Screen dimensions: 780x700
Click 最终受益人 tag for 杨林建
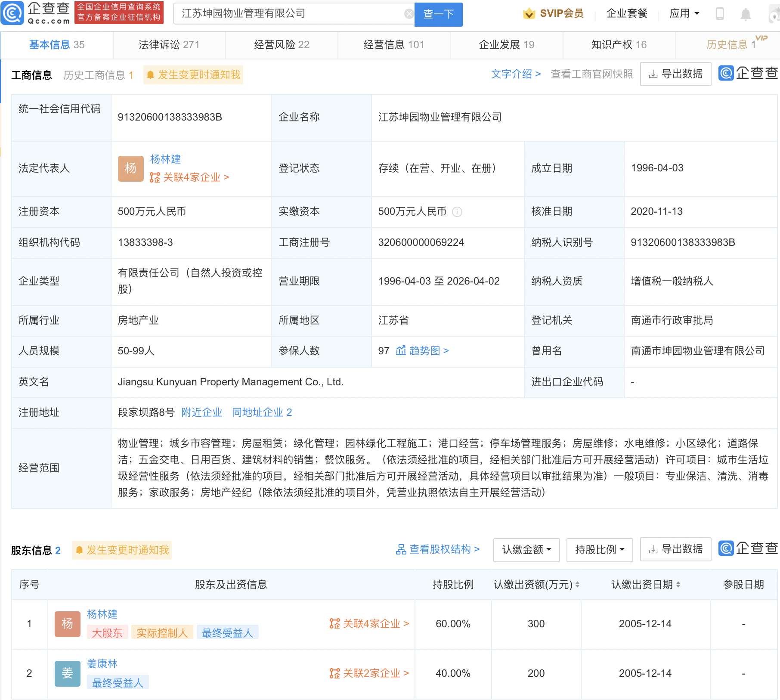pos(228,633)
